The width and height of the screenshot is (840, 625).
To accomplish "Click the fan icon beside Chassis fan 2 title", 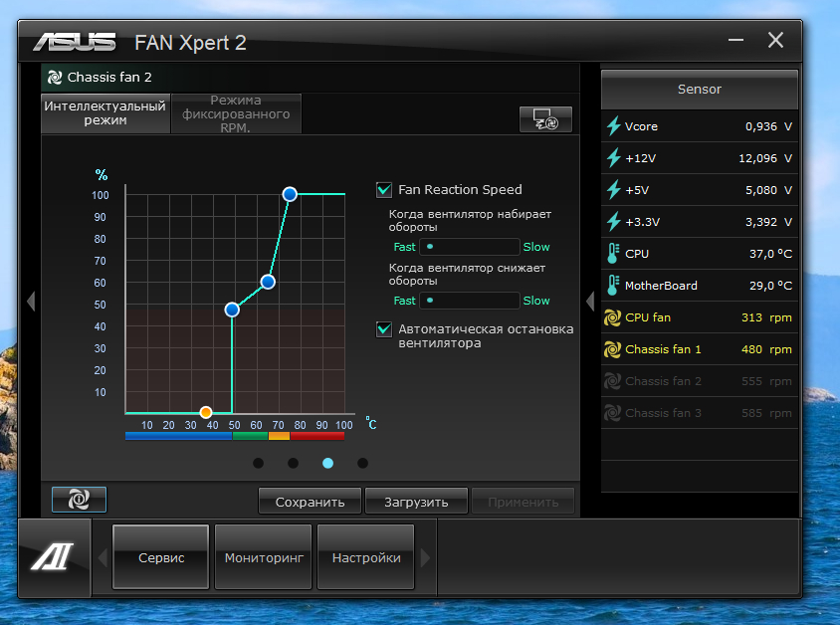I will click(x=55, y=78).
